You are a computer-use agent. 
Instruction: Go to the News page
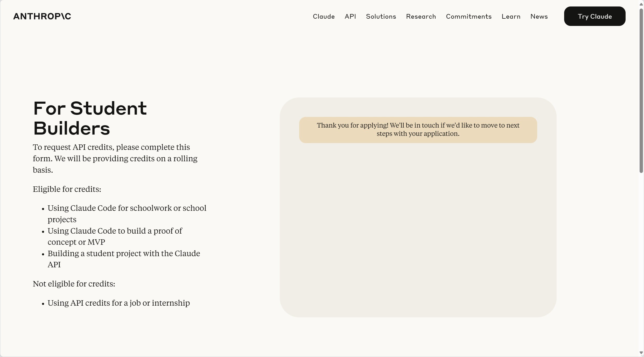tap(539, 16)
